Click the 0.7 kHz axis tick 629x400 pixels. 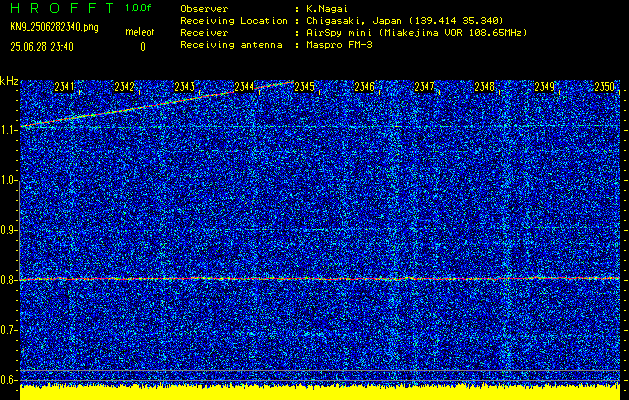pos(8,330)
